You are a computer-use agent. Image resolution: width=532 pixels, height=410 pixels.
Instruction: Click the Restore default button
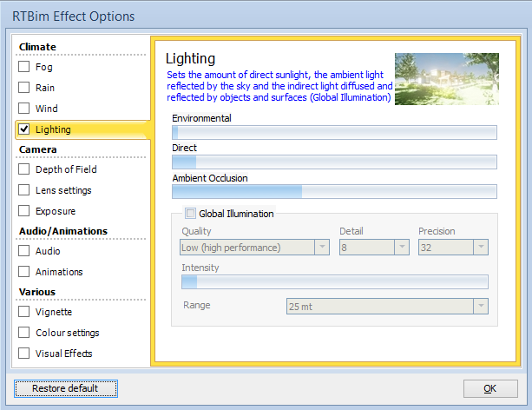click(66, 388)
